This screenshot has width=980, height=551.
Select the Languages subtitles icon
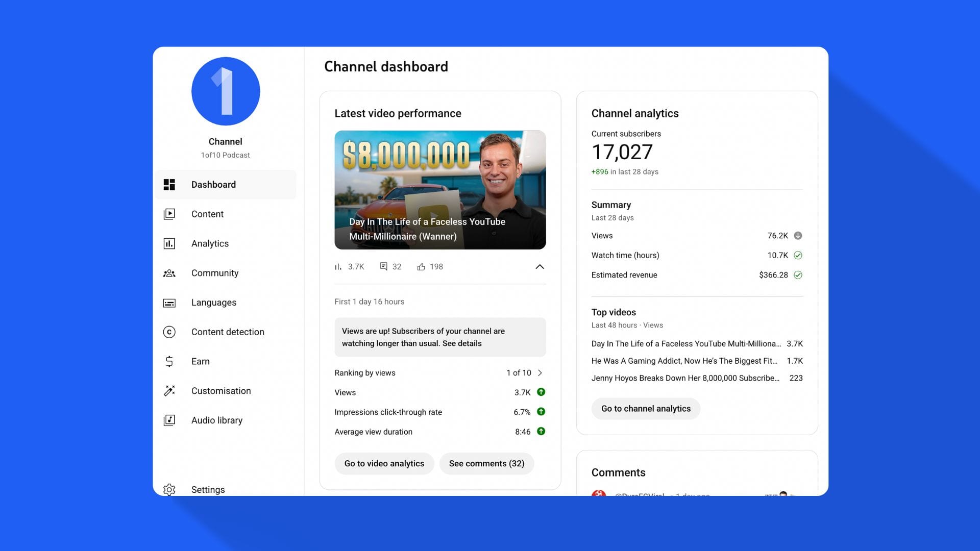click(x=169, y=303)
